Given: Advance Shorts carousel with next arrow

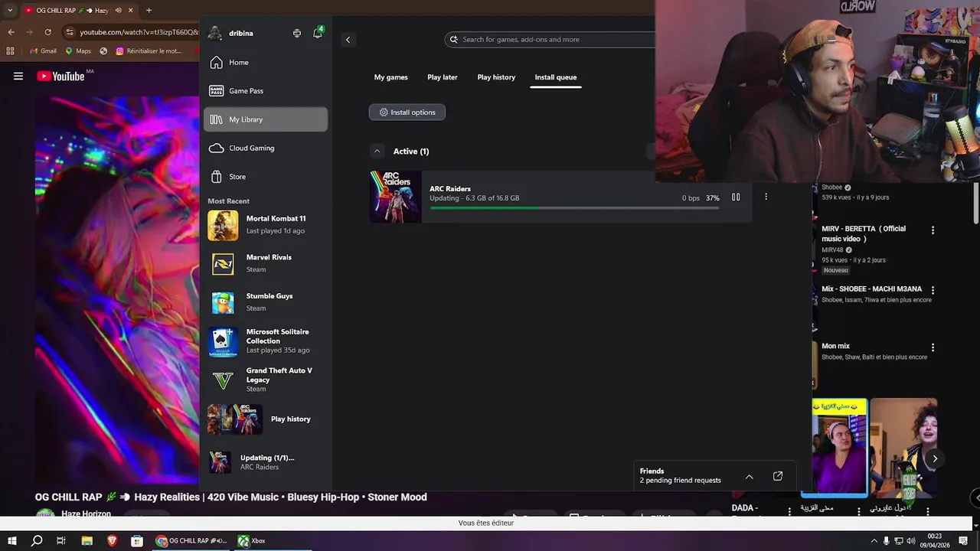Looking at the screenshot, I should click(935, 458).
